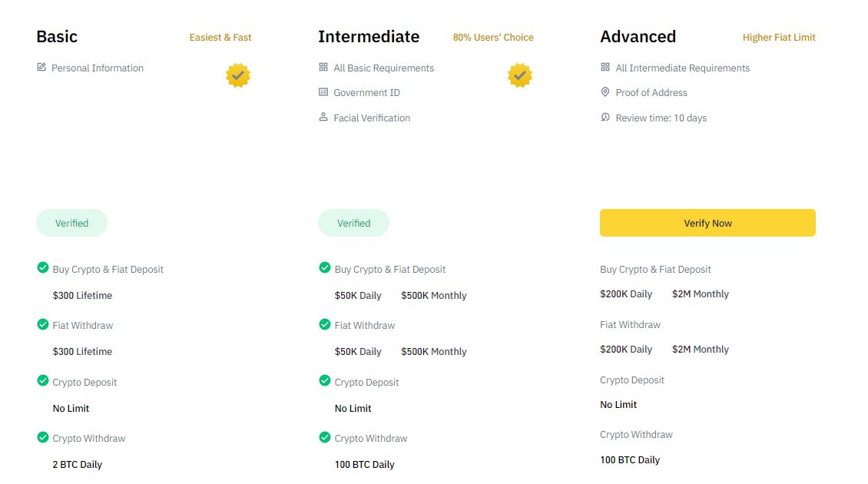This screenshot has width=868, height=484.
Task: Click the Personal Information document icon
Action: 41,68
